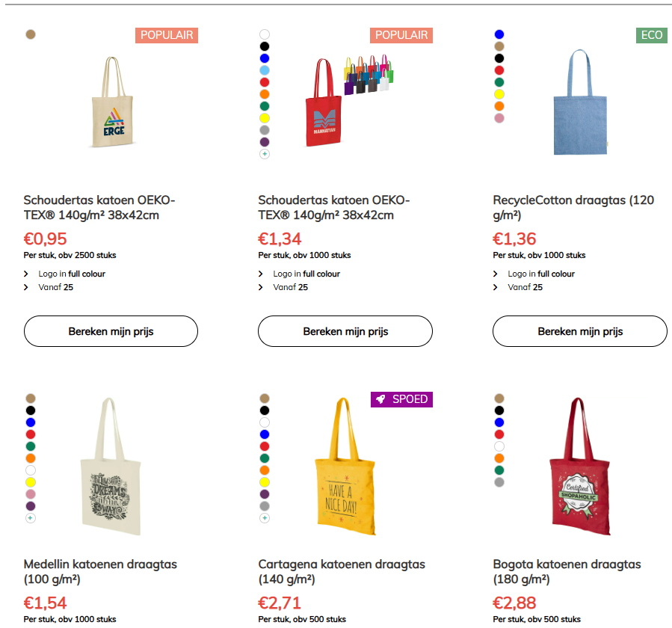Click the chevron next to "Vanaf 25" under €0,95
Image resolution: width=672 pixels, height=628 pixels.
(26, 287)
